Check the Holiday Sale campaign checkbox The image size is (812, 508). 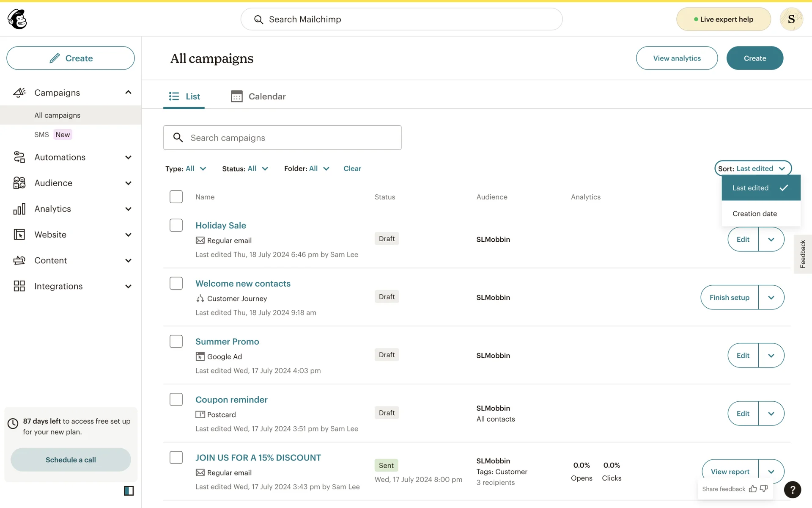pyautogui.click(x=176, y=225)
